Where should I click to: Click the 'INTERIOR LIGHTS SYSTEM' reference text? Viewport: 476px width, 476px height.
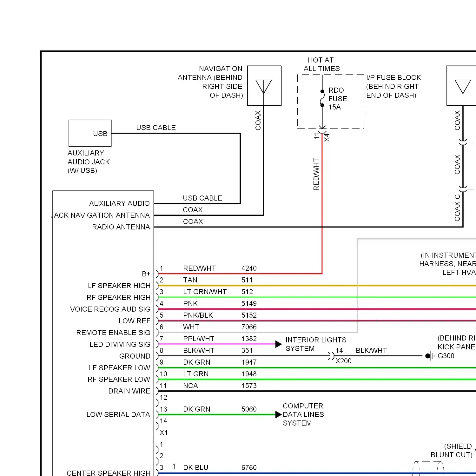[316, 344]
